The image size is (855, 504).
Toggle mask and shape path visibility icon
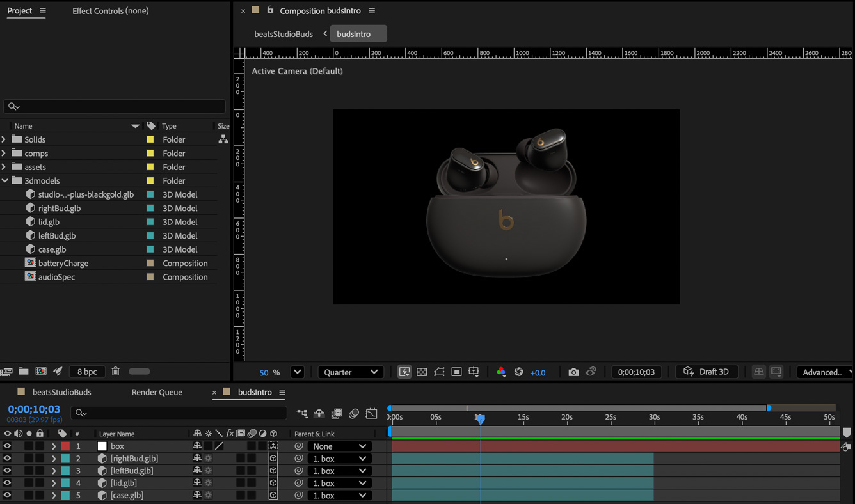click(439, 372)
